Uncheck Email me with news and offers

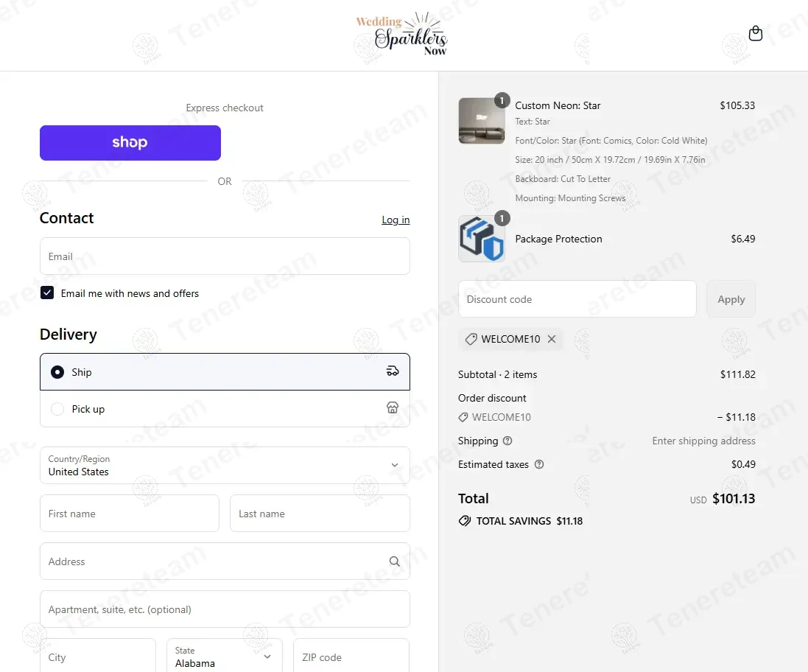(x=47, y=293)
